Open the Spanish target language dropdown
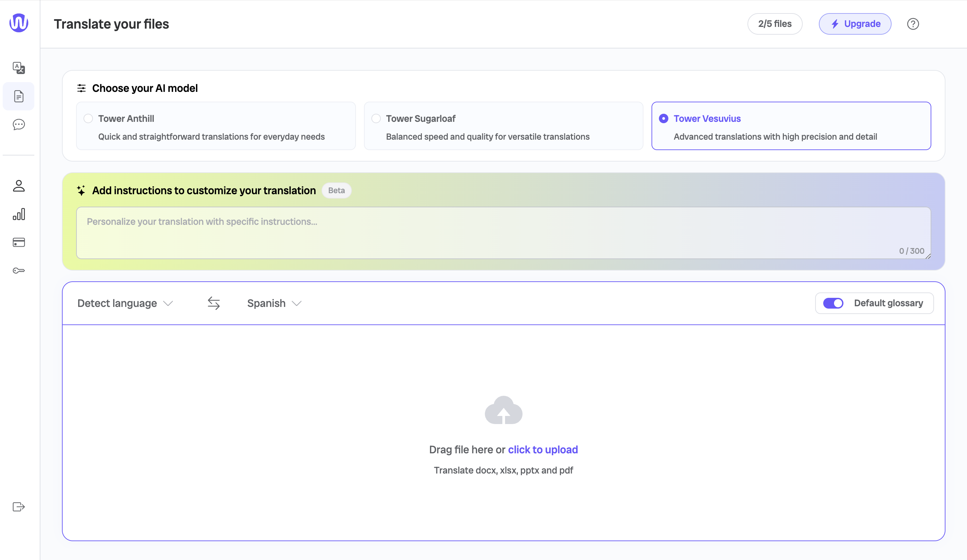 pyautogui.click(x=274, y=303)
